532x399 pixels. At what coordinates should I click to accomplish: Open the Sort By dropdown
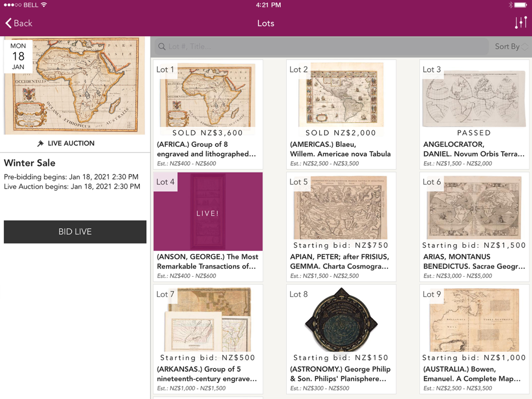[511, 46]
